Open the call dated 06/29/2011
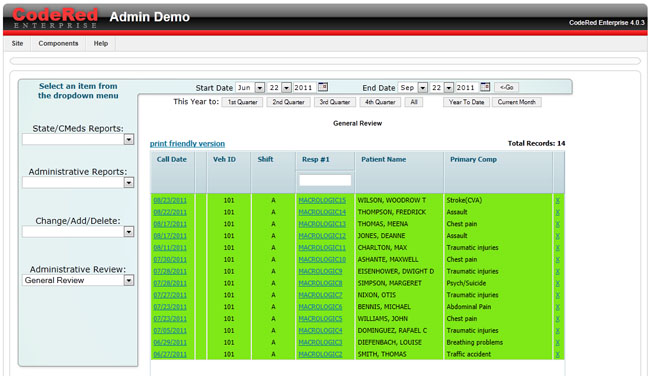The image size is (650, 376). [170, 343]
